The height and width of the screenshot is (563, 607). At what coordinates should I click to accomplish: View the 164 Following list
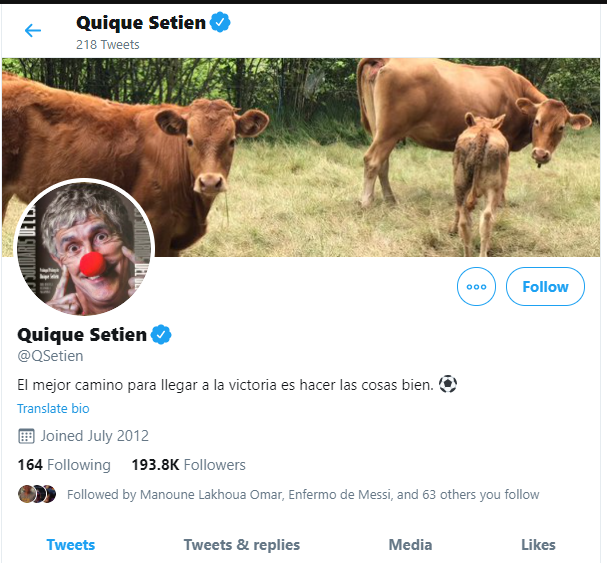point(64,465)
